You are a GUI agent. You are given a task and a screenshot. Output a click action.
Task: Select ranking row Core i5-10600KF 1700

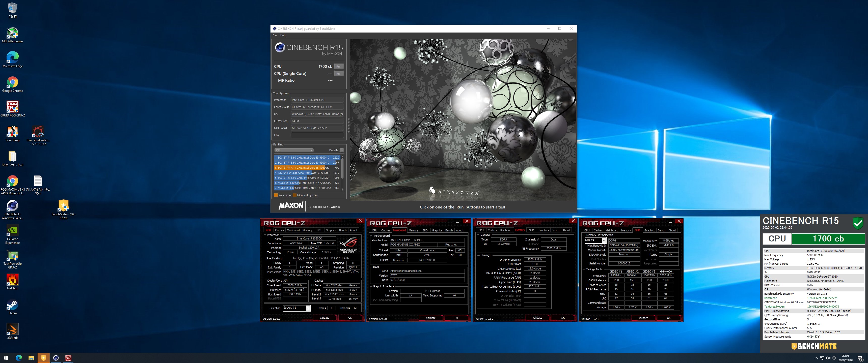coord(307,167)
